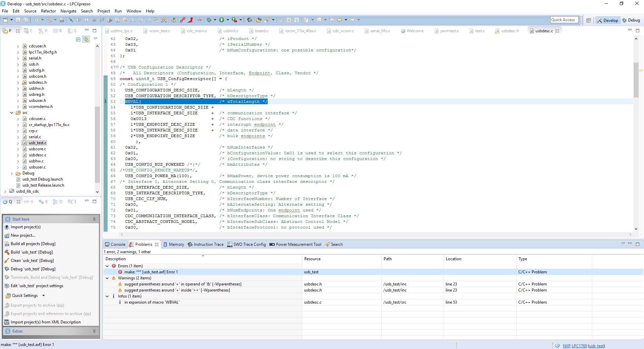Click the Save disk icon in toolbar
The height and width of the screenshot is (349, 644).
pos(18,20)
